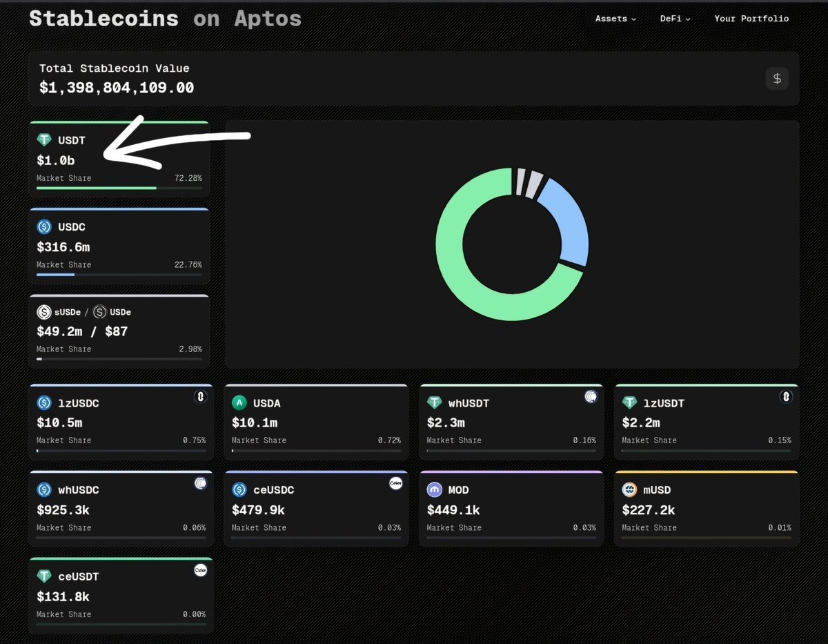Click the sUSDe token icon
This screenshot has width=828, height=644.
44,312
